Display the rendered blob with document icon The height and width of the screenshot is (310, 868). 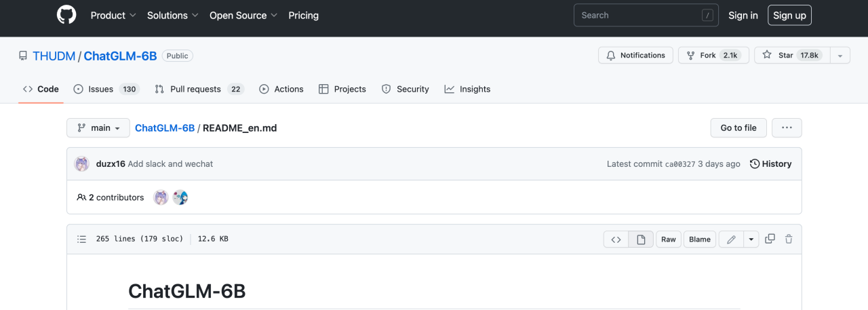click(641, 239)
